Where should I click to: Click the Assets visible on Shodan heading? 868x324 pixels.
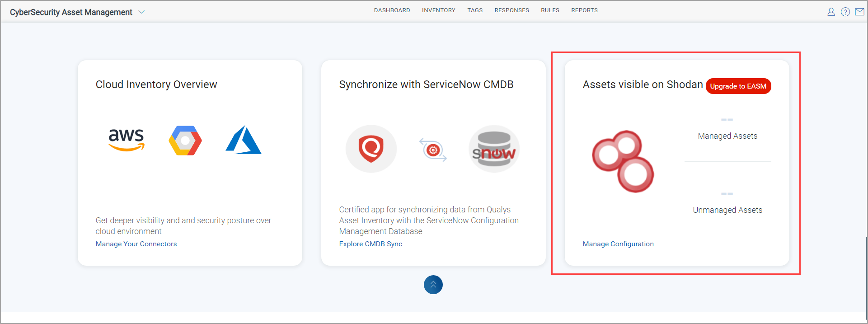(643, 85)
